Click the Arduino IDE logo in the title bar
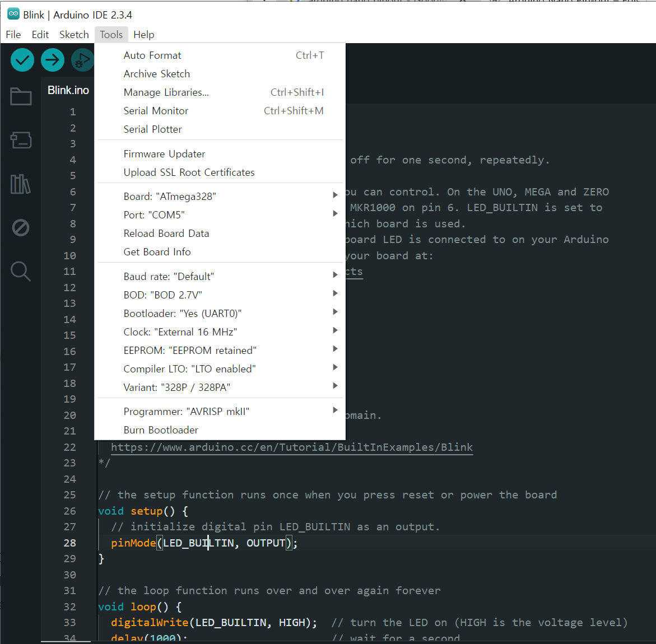The height and width of the screenshot is (644, 656). (13, 14)
